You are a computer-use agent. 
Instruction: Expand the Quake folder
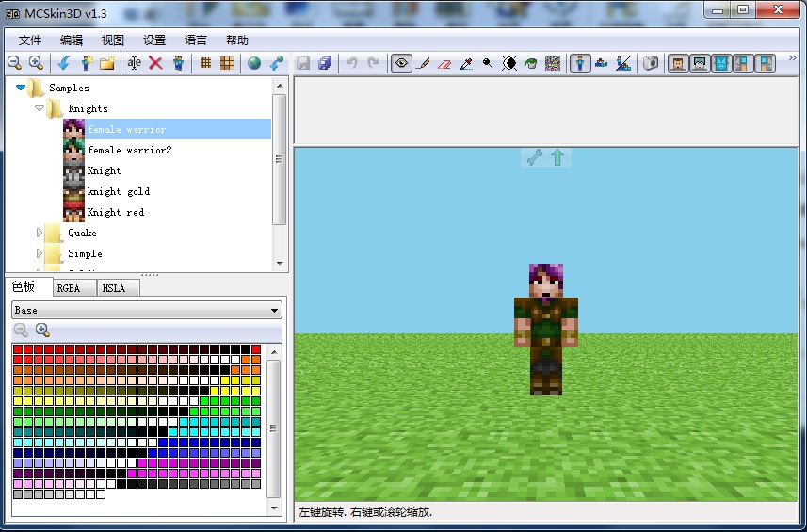pyautogui.click(x=40, y=233)
